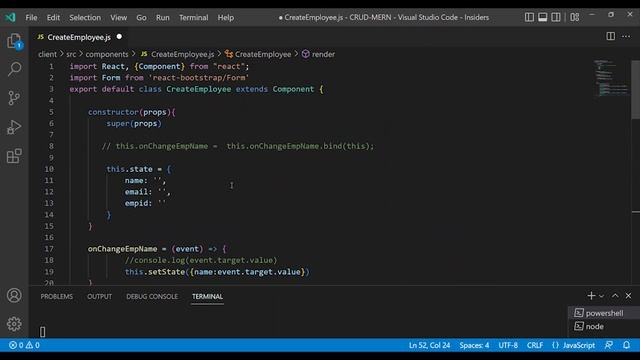The image size is (640, 360).
Task: Toggle secondary side bar layout icon
Action: click(x=556, y=17)
